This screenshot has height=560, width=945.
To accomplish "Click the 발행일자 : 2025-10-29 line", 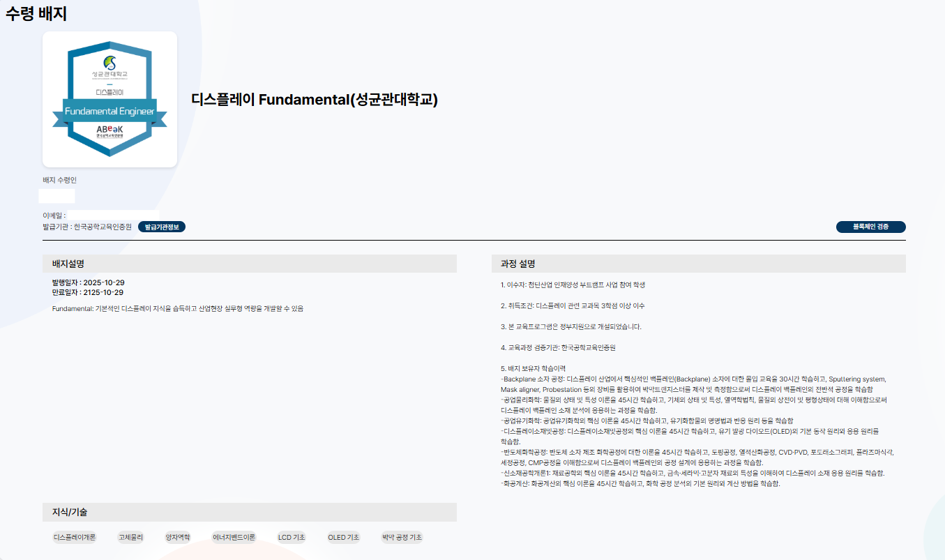I will 88,282.
